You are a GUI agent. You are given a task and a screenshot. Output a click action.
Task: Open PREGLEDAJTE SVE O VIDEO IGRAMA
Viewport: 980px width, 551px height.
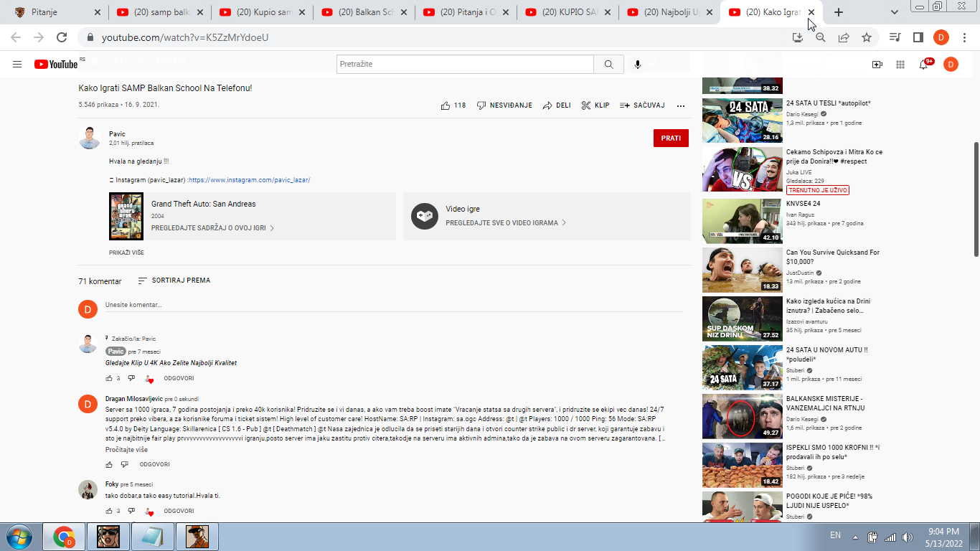tap(506, 223)
